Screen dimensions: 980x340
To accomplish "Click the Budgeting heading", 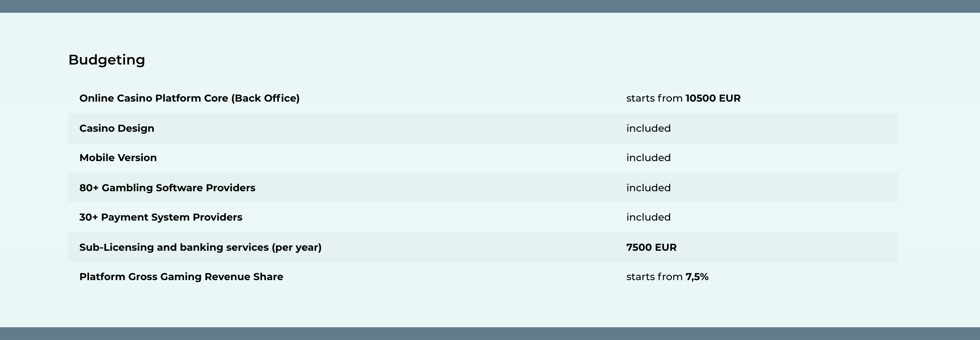I will click(107, 60).
